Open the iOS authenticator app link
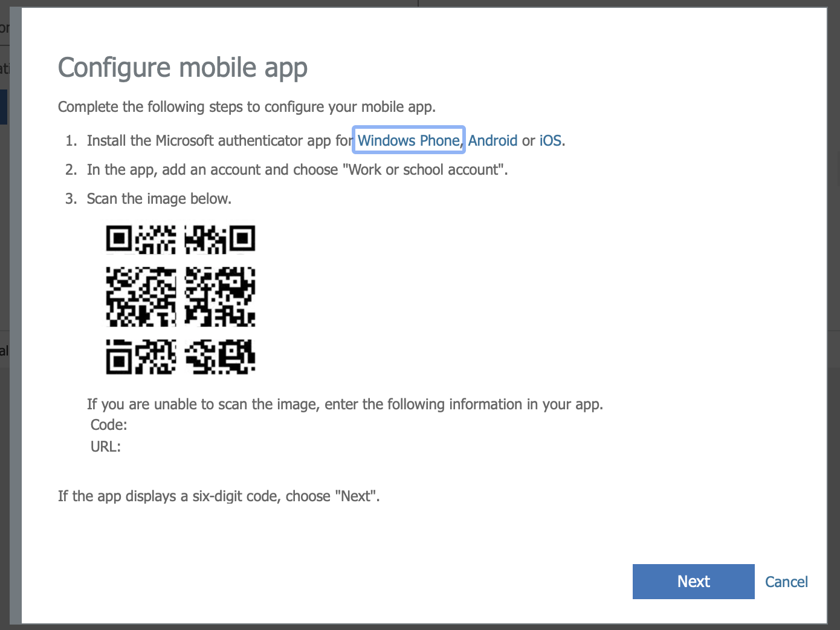The image size is (840, 630). point(551,140)
